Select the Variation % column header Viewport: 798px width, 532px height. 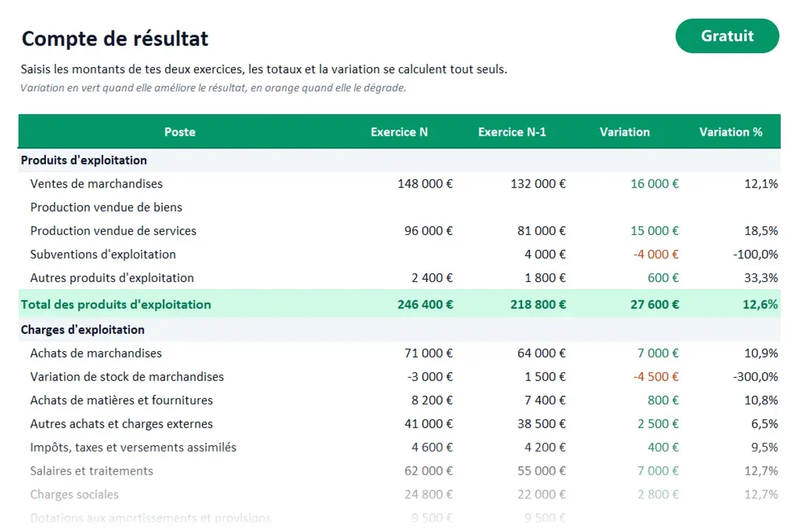coord(731,132)
